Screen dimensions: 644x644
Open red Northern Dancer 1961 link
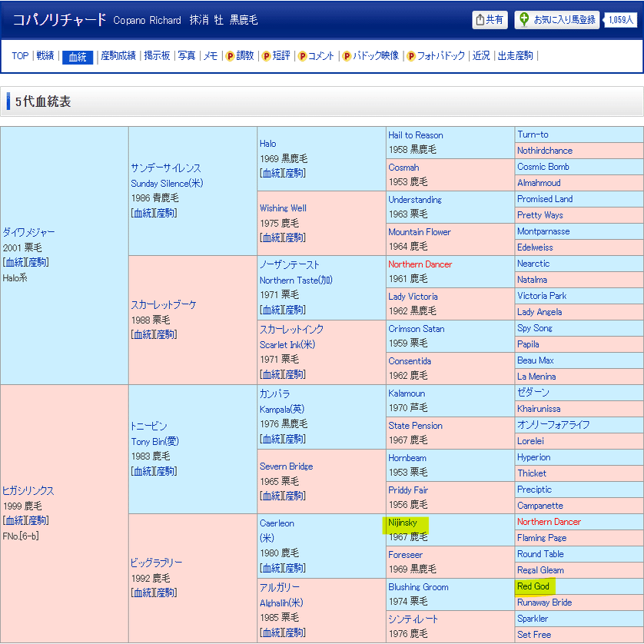pyautogui.click(x=420, y=264)
